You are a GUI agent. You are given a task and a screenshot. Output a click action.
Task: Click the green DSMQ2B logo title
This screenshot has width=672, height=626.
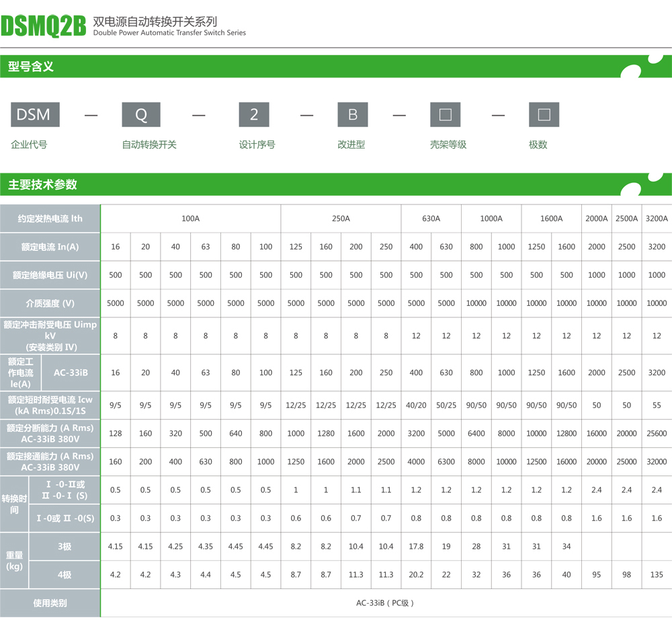click(x=44, y=27)
